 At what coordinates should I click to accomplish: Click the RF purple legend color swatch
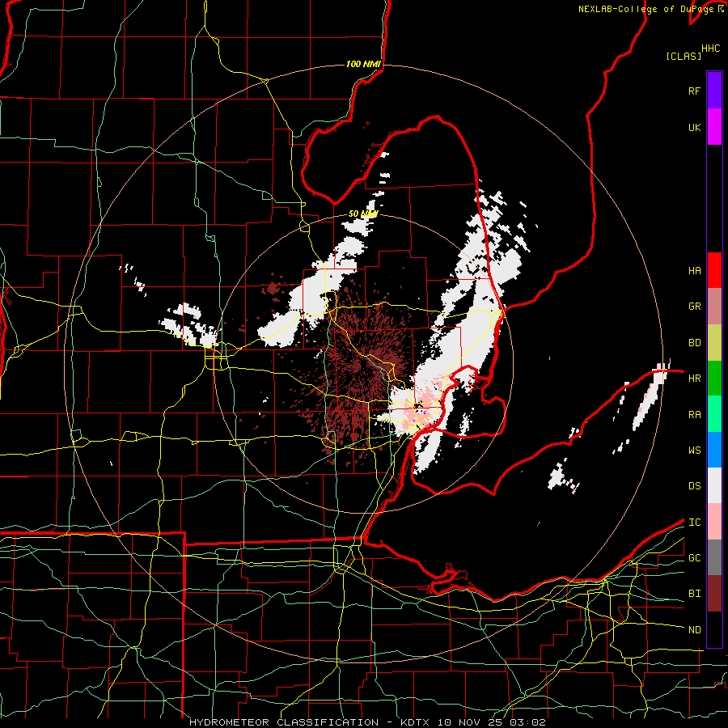point(714,91)
